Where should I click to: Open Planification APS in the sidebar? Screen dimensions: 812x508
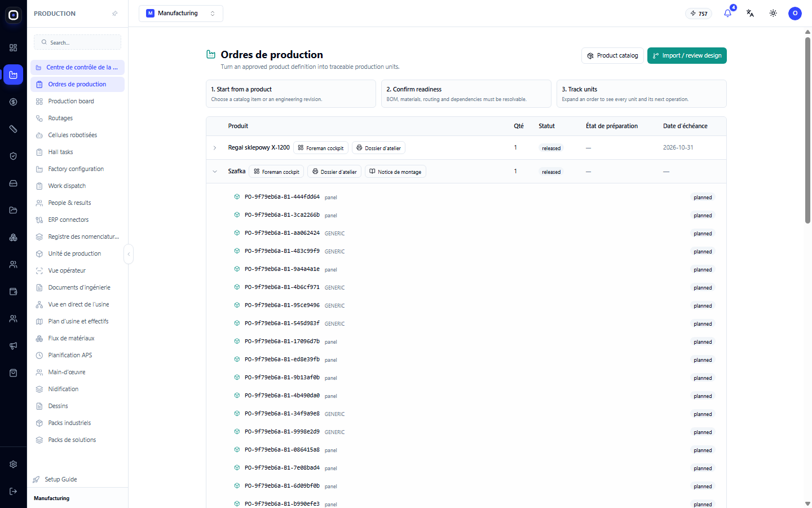tap(77, 356)
